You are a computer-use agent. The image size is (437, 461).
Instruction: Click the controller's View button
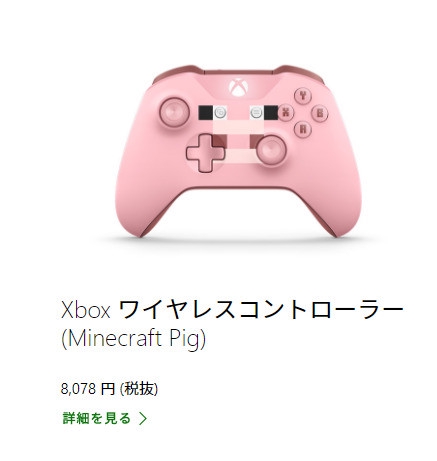tap(220, 112)
